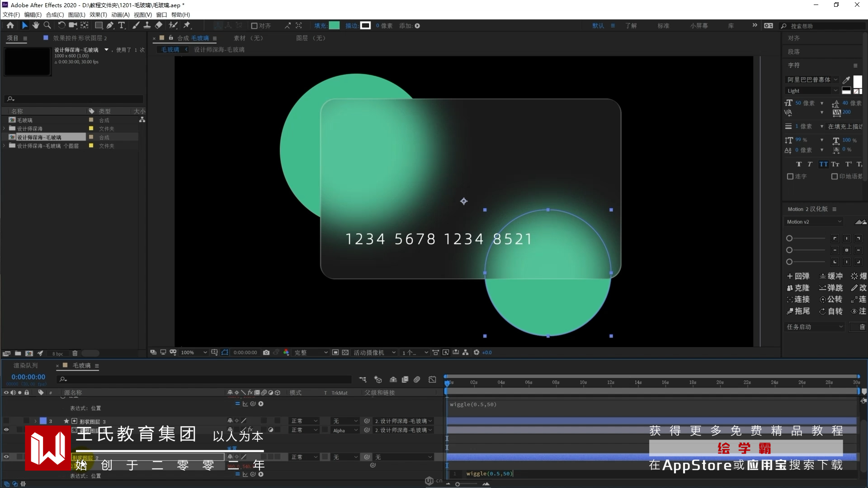This screenshot has width=868, height=488.
Task: Enable the 对齐 snapping checkbox
Action: pyautogui.click(x=254, y=26)
